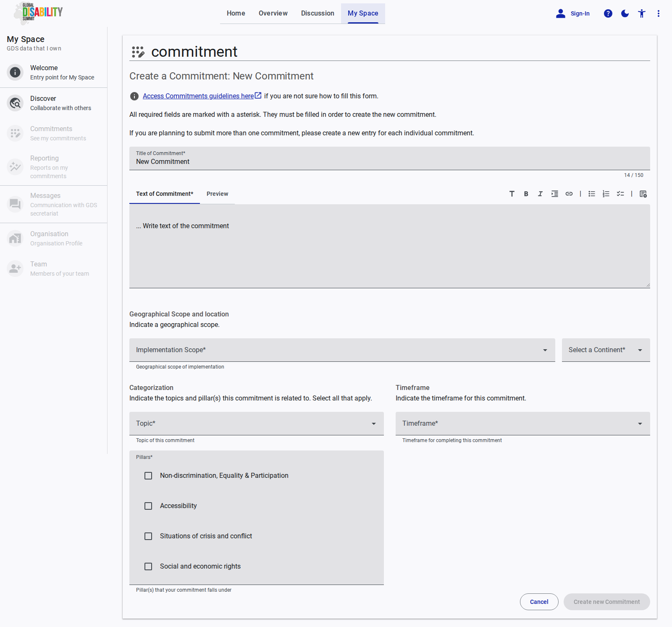Insert a bulleted list

point(591,194)
